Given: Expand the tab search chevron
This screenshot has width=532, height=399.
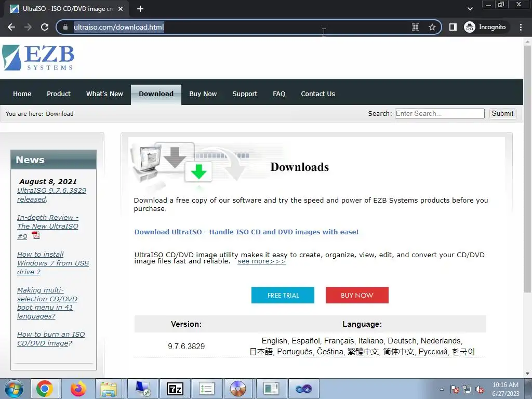Looking at the screenshot, I should [x=470, y=9].
